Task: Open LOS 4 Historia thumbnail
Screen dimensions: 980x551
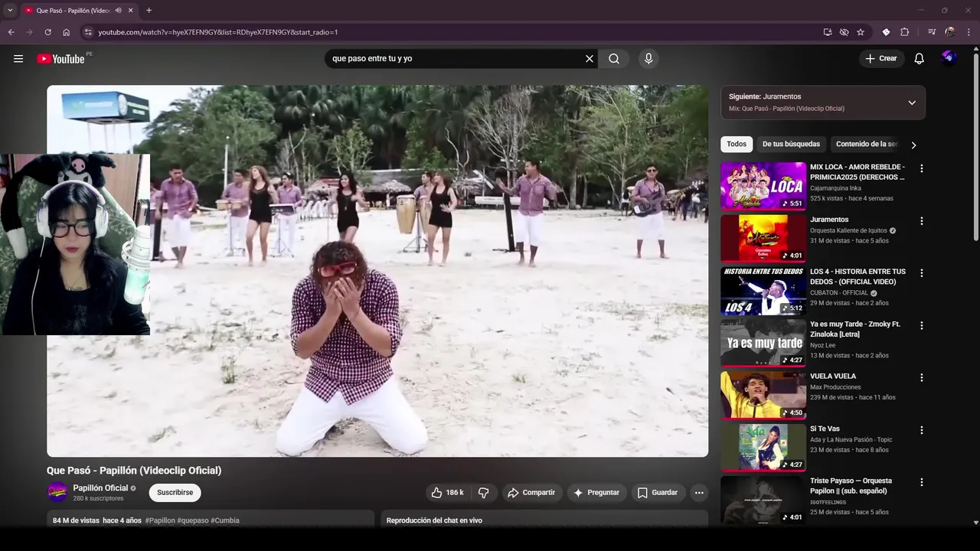Action: click(763, 291)
